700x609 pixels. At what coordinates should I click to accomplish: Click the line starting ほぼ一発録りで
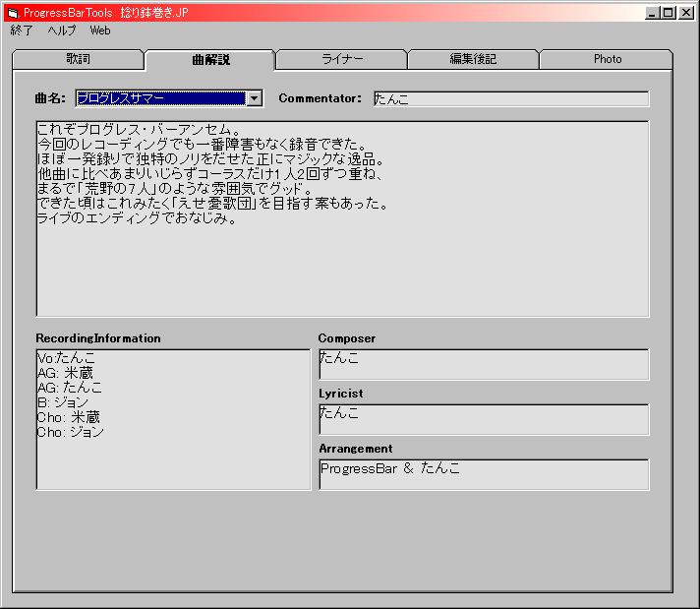[x=210, y=159]
